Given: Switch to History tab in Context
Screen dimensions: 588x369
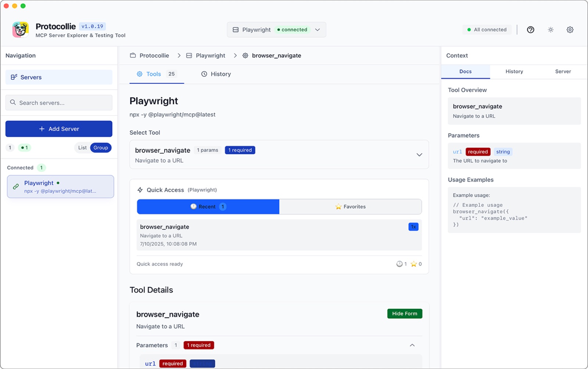Looking at the screenshot, I should click(514, 72).
